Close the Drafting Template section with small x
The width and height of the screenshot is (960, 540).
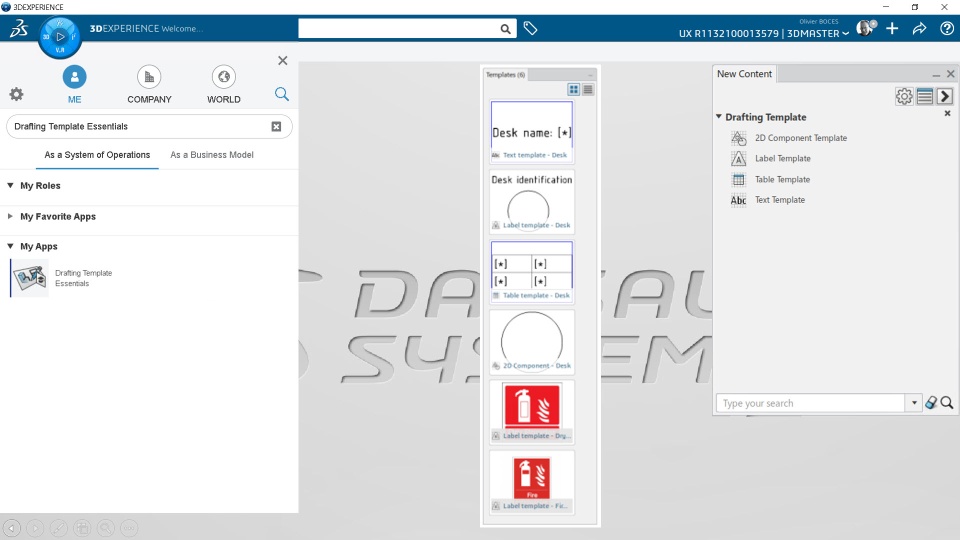tap(947, 113)
